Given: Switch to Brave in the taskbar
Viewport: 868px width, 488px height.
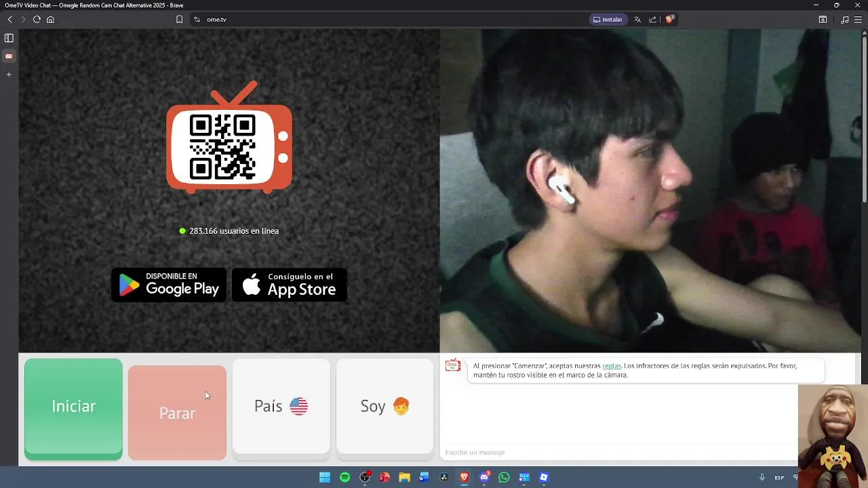Looking at the screenshot, I should click(x=464, y=477).
